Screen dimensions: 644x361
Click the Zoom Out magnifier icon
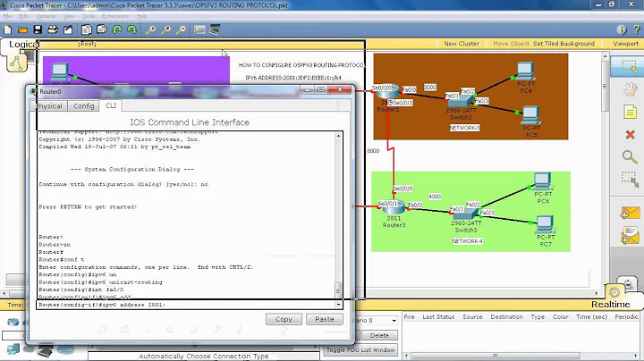pyautogui.click(x=181, y=29)
